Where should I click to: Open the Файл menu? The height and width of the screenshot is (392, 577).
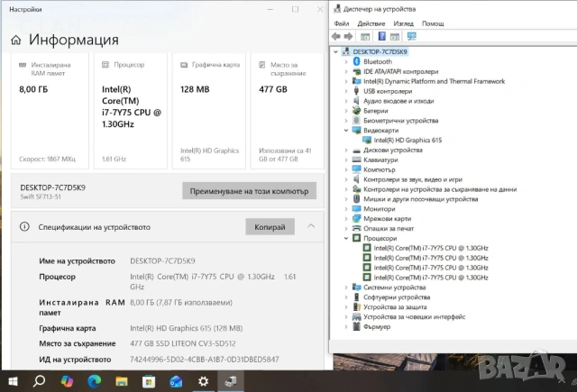(x=342, y=23)
